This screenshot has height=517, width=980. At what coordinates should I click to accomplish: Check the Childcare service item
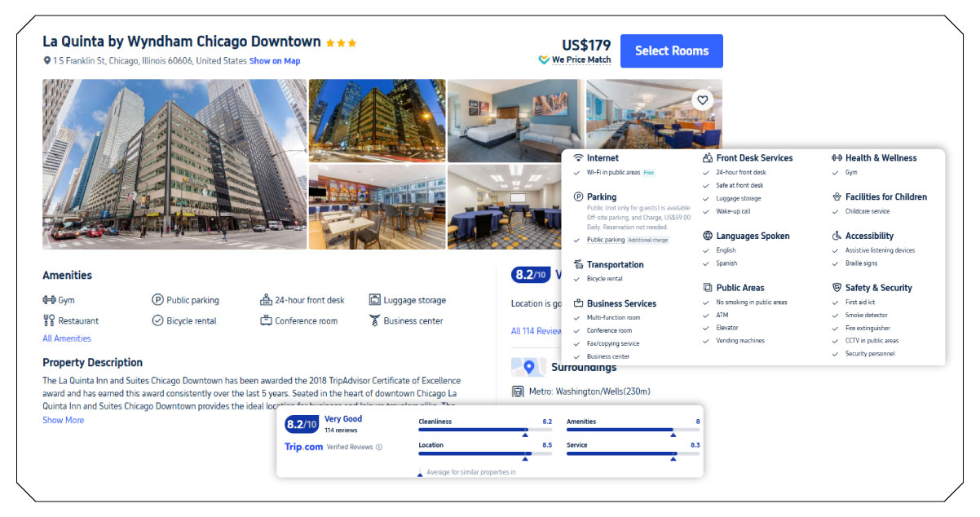(x=834, y=211)
